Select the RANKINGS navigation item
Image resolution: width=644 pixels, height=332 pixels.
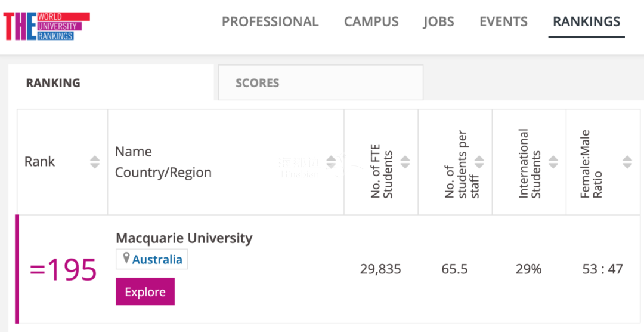point(586,22)
